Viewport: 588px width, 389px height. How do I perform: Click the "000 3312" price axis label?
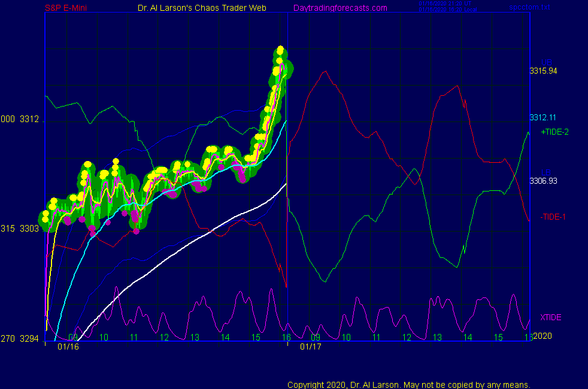coord(20,119)
